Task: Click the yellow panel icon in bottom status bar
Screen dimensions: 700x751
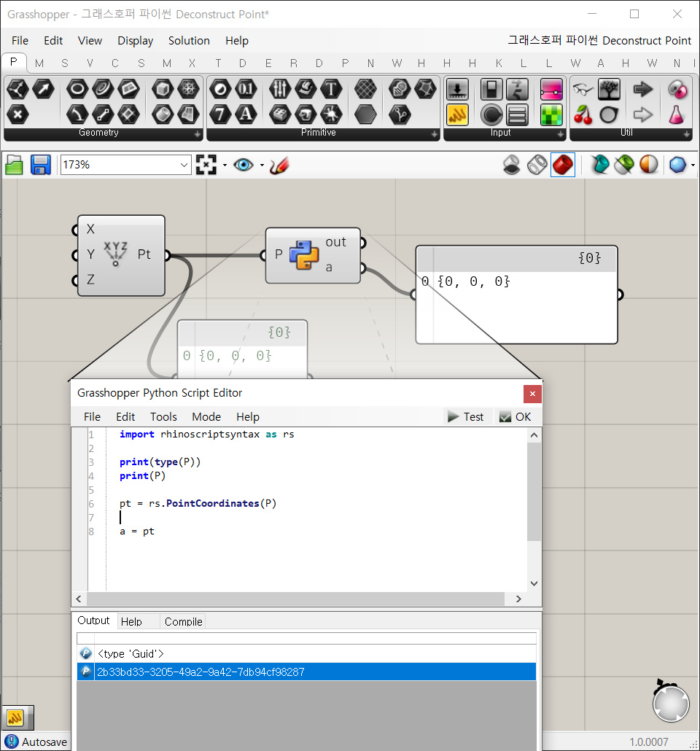Action: pyautogui.click(x=15, y=718)
